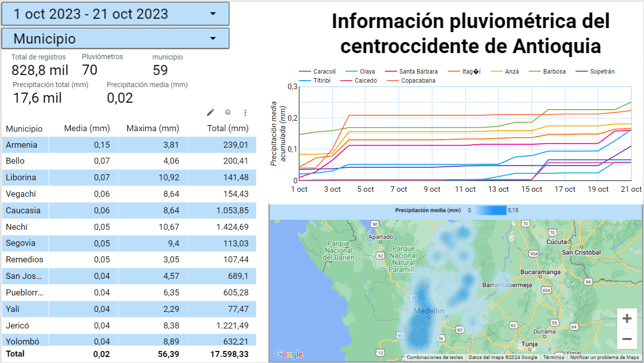Click the pencil edit icon above the table
The image size is (644, 363).
[x=210, y=113]
